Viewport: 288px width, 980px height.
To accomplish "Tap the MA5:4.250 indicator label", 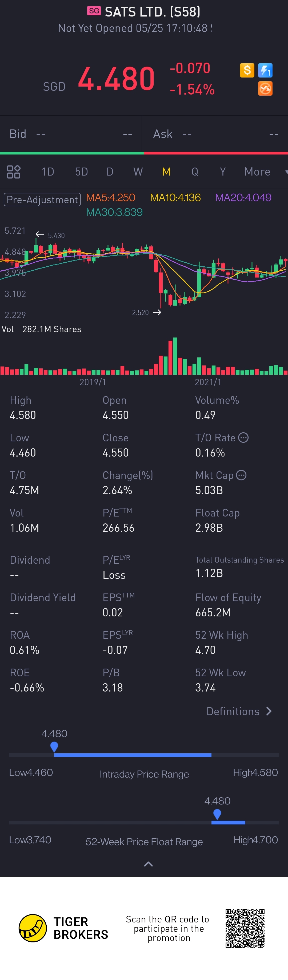I will pos(110,198).
